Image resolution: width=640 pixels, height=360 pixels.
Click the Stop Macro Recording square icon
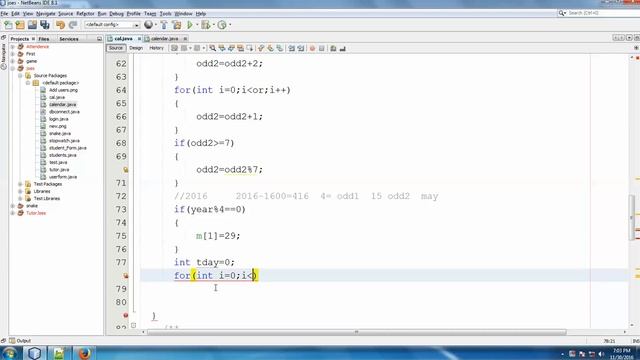pos(322,48)
